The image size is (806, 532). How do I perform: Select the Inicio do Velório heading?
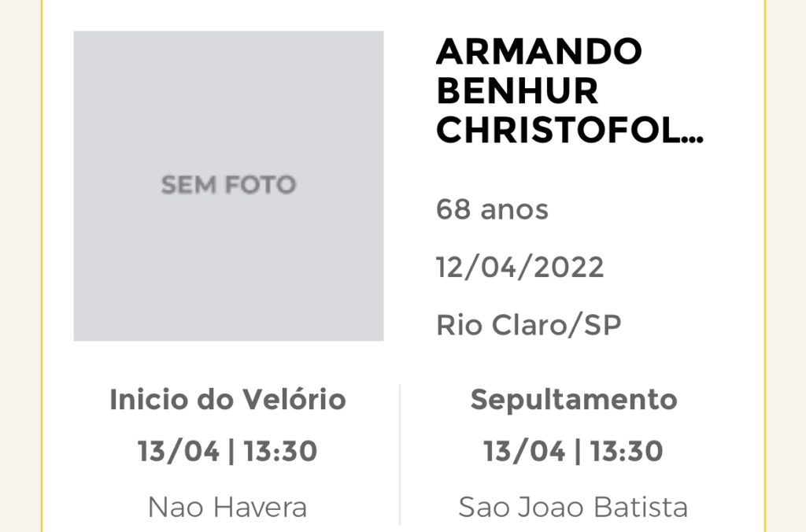point(227,399)
